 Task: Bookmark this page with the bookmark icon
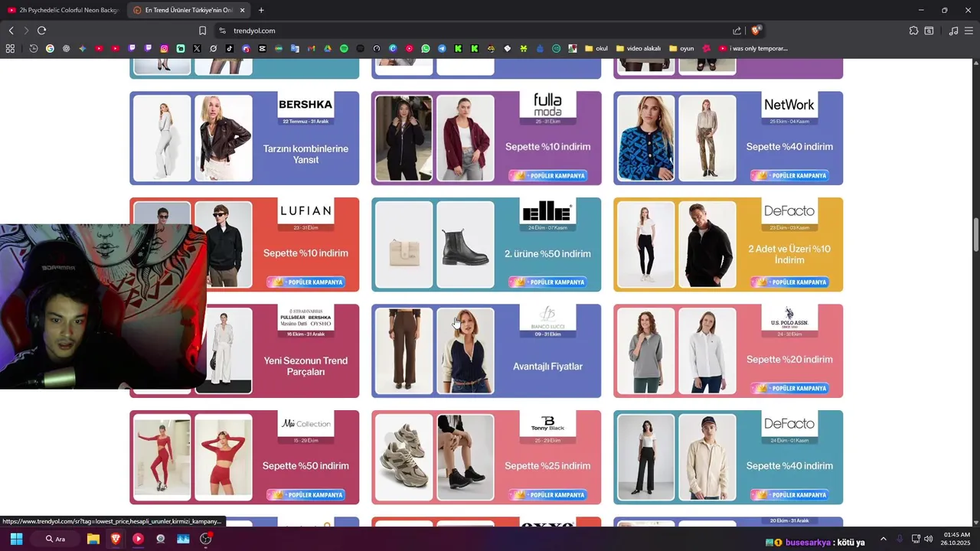[x=202, y=31]
